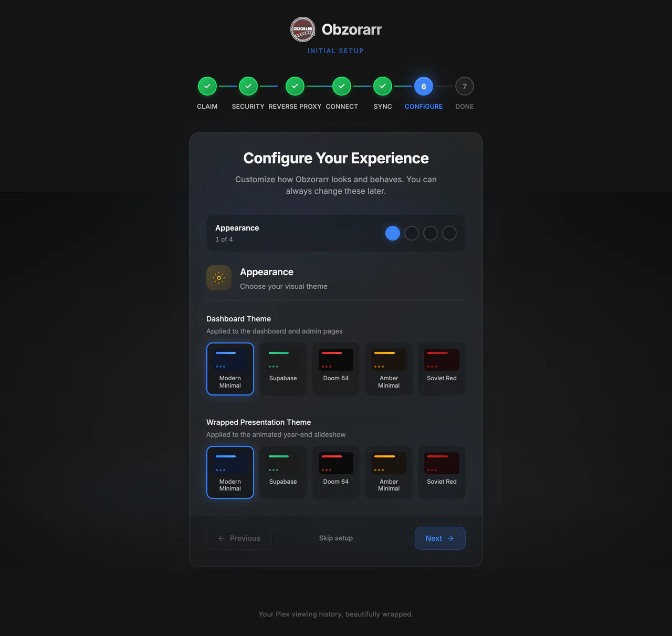The height and width of the screenshot is (636, 672).
Task: Click 'Applied to the animated year-end slideshow'
Action: (x=276, y=435)
